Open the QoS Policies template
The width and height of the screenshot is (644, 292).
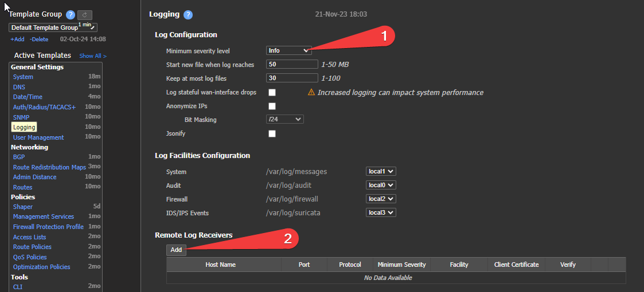[x=30, y=257]
